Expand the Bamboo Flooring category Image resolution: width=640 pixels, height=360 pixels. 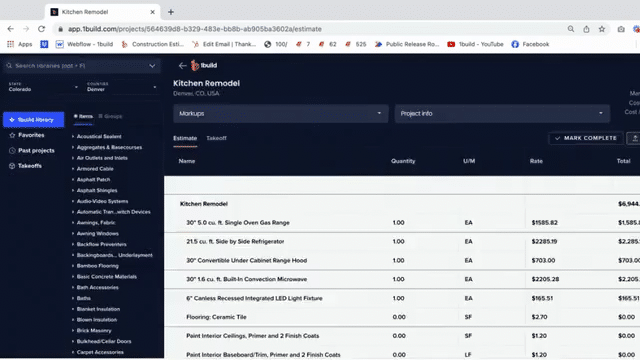[x=95, y=266]
